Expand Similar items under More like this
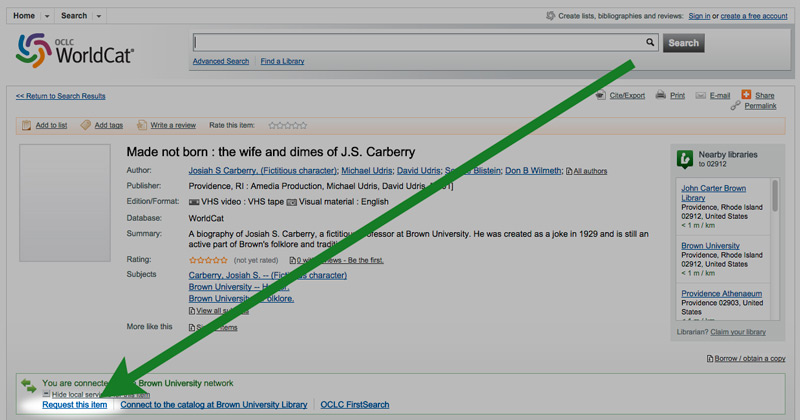The height and width of the screenshot is (420, 800). pos(213,328)
